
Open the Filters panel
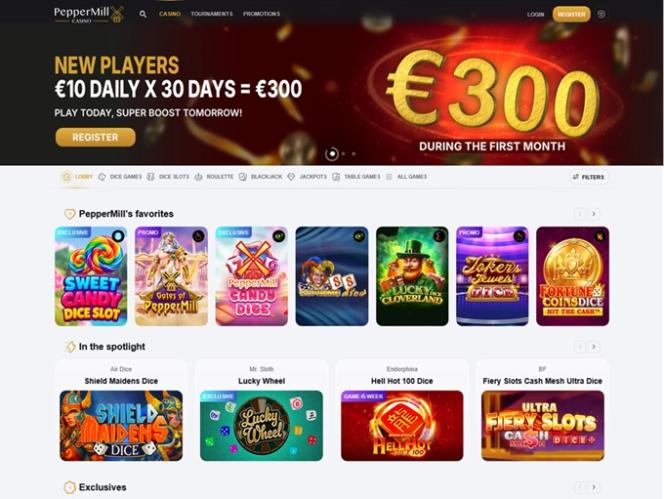point(589,177)
